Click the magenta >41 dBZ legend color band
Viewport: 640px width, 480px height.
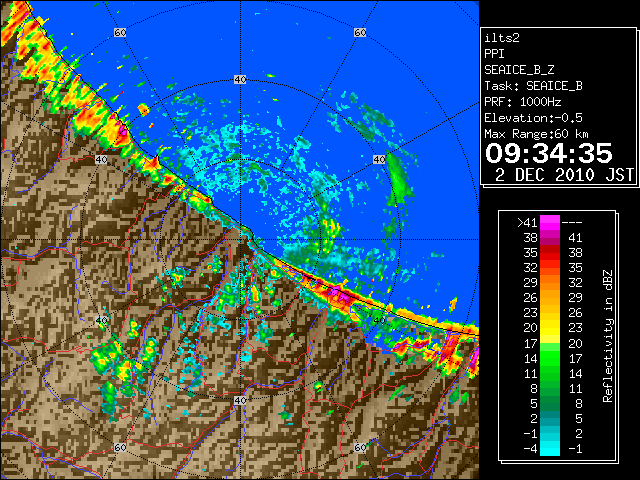pos(550,223)
